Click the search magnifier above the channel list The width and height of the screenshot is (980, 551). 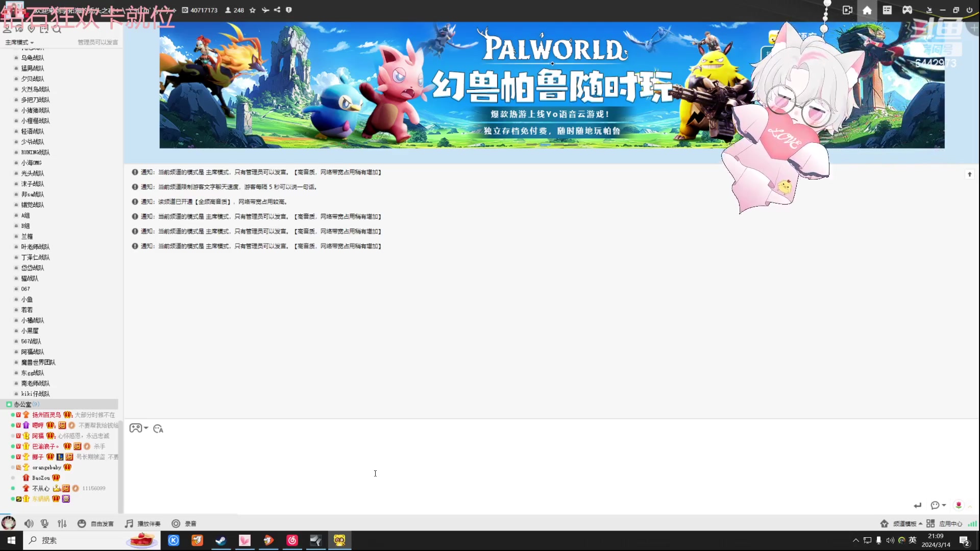coord(57,29)
